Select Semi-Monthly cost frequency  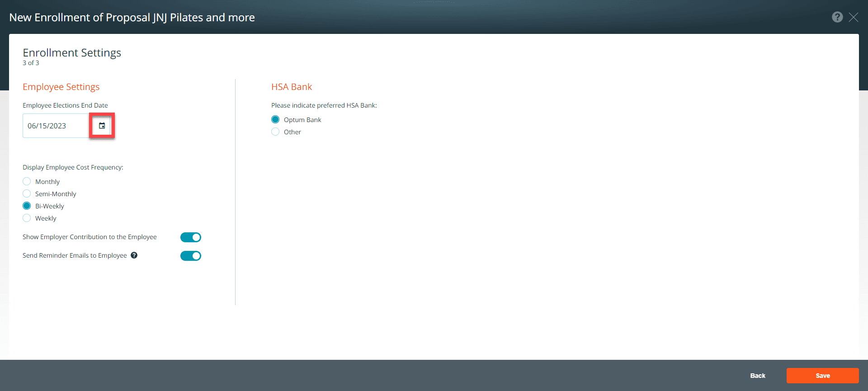point(27,194)
